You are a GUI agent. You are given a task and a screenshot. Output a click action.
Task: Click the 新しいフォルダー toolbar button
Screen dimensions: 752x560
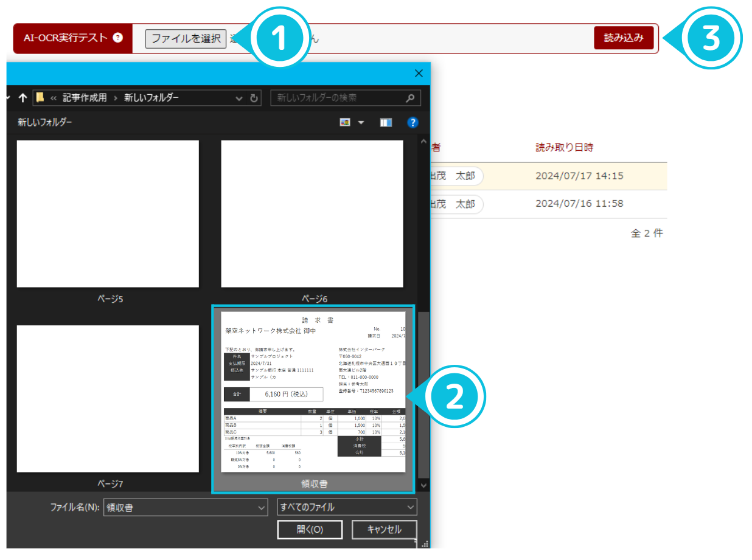coord(44,122)
